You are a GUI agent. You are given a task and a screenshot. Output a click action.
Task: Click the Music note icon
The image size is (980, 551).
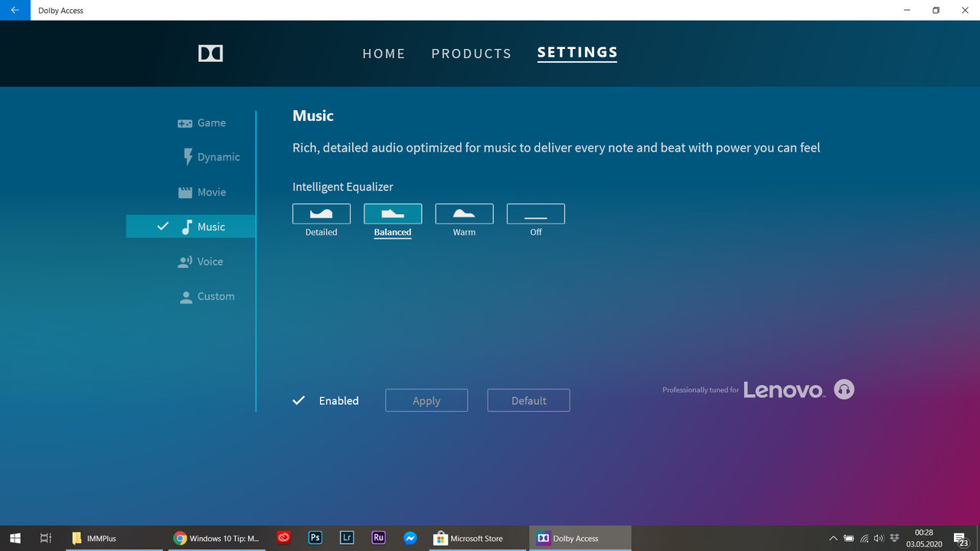click(x=186, y=227)
